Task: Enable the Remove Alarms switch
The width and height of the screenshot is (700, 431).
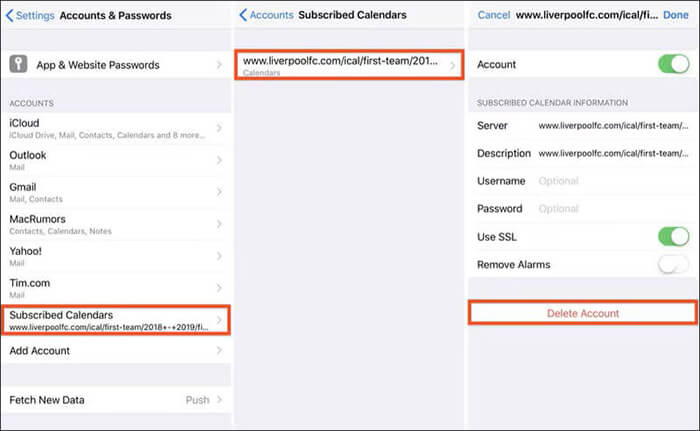Action: [x=673, y=264]
